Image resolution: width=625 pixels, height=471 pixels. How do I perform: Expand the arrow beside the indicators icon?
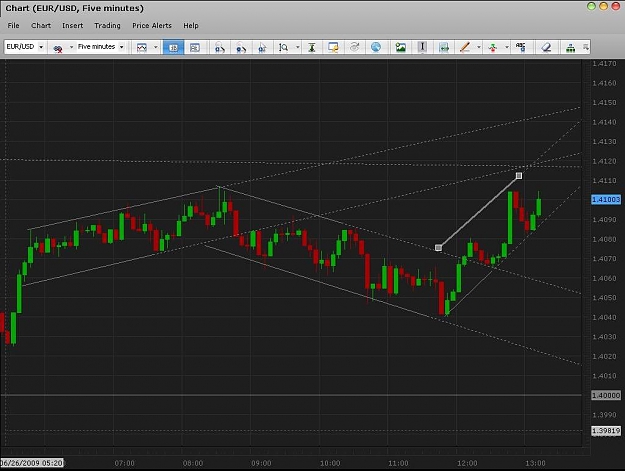coord(71,47)
